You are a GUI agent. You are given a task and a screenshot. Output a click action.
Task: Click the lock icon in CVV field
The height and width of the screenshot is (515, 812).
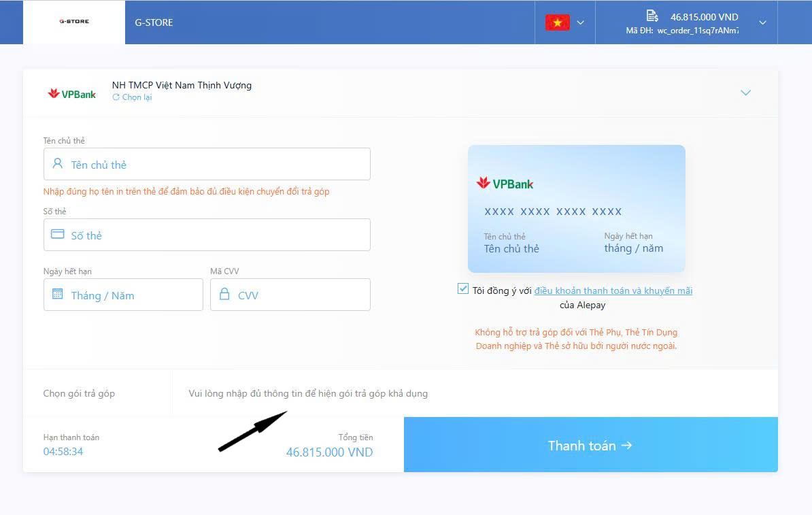tap(224, 295)
